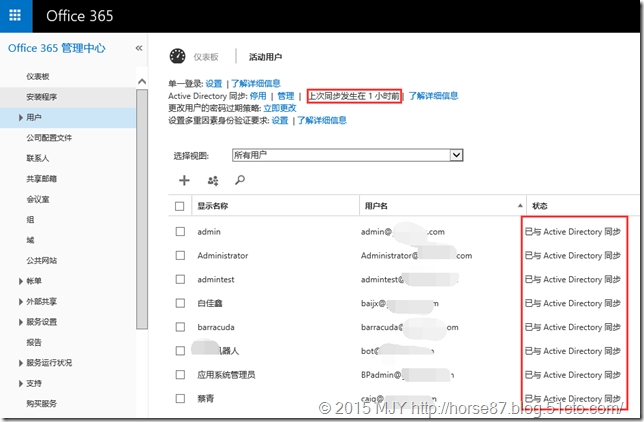The width and height of the screenshot is (644, 422).
Task: Sort by the 用户名 column arrow
Action: pos(520,206)
